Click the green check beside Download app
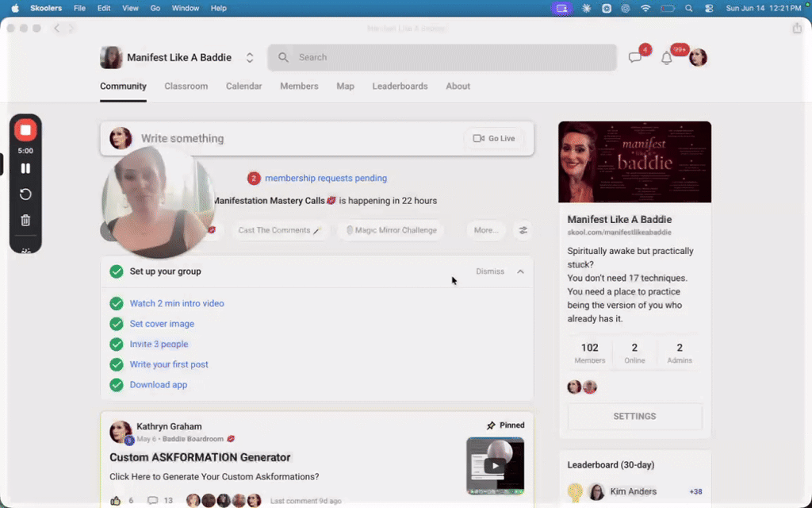 (x=117, y=385)
